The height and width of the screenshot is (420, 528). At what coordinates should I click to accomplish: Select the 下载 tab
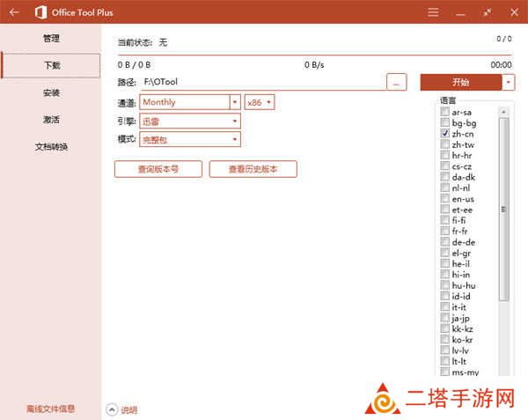[51, 65]
